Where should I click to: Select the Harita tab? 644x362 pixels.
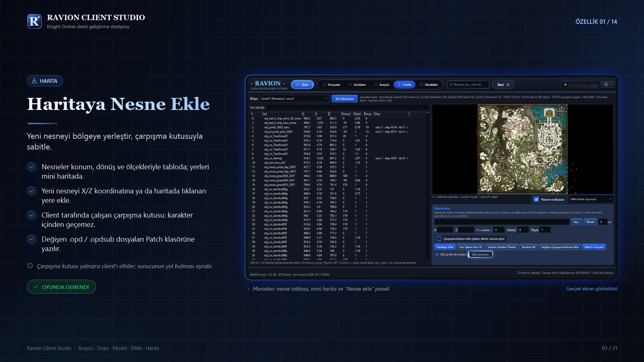point(405,85)
